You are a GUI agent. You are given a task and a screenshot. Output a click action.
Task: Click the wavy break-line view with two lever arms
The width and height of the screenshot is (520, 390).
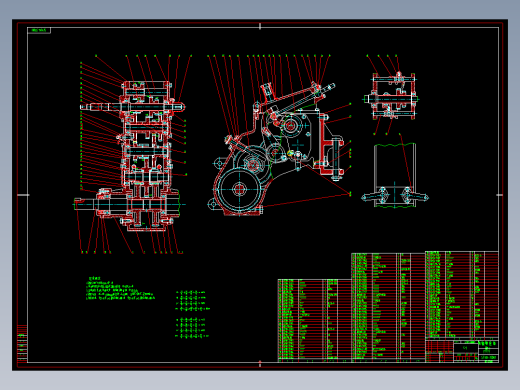395,176
